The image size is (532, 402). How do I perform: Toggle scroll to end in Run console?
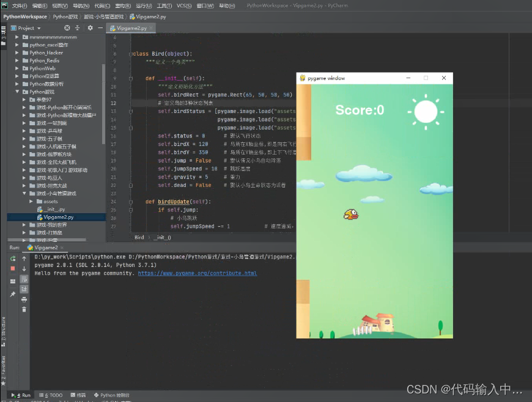[x=24, y=289]
